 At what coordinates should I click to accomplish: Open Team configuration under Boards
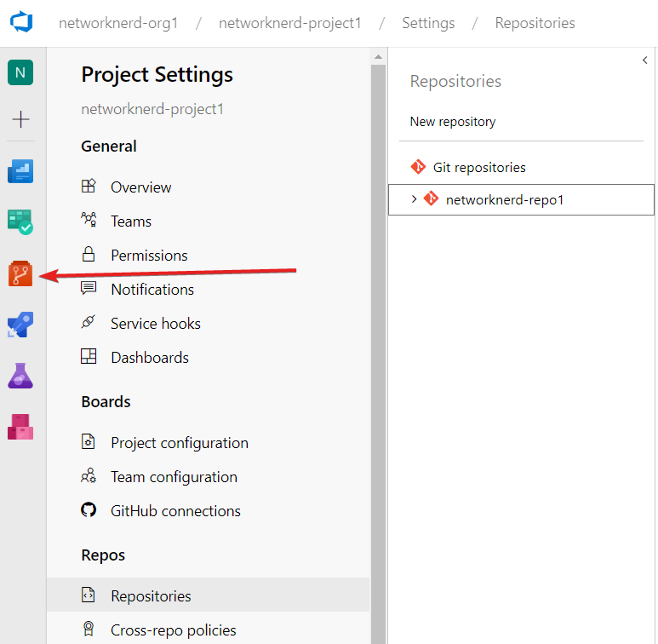click(x=175, y=477)
